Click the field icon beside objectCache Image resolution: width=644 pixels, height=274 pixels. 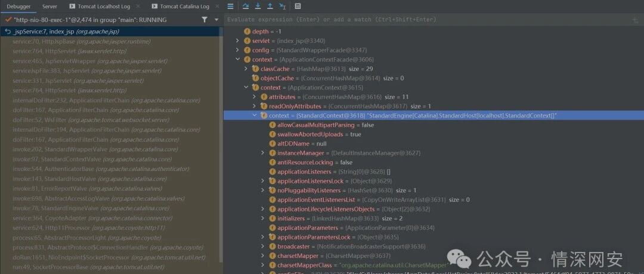(255, 79)
